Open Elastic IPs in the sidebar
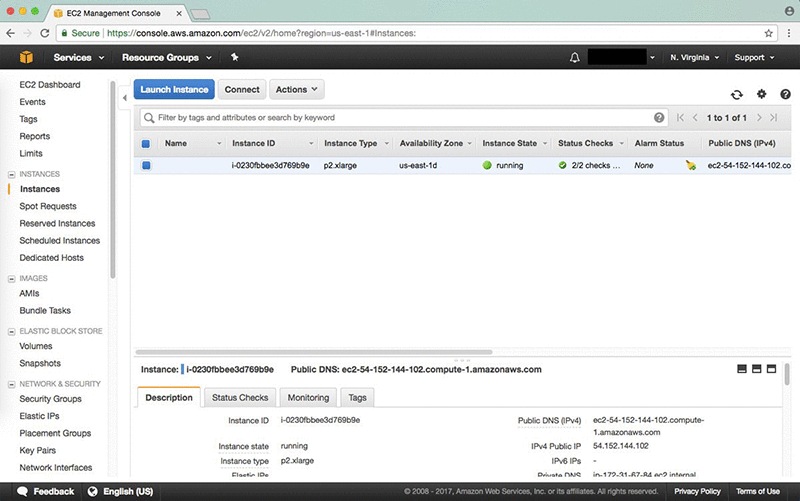The image size is (800, 501). (39, 416)
